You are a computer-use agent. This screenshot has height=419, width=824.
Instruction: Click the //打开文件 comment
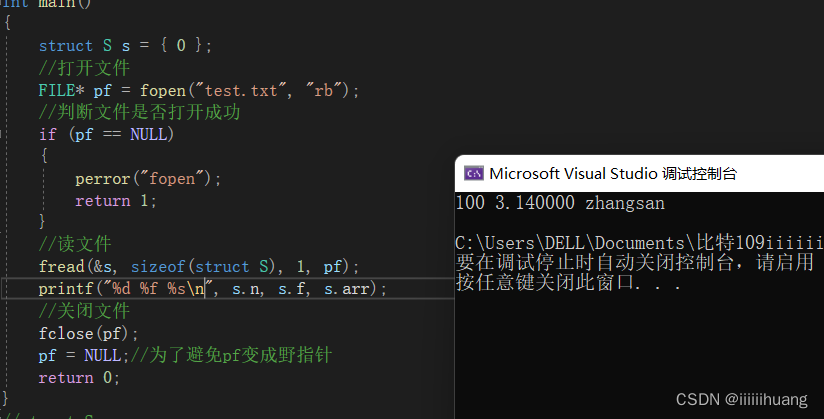(x=84, y=68)
